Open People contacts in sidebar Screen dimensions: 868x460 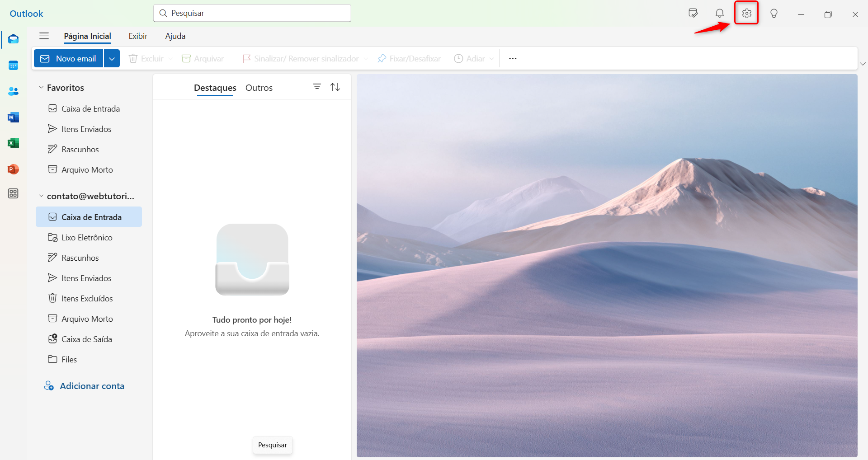[13, 91]
